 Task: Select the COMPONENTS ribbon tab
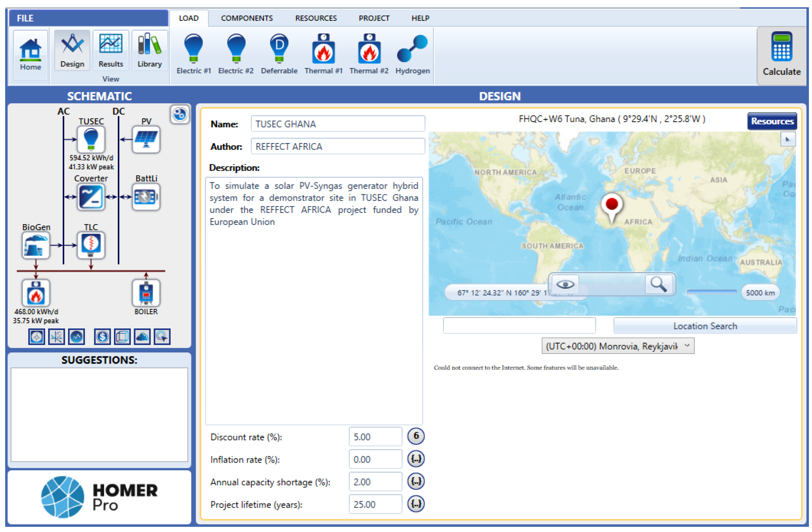tap(247, 18)
